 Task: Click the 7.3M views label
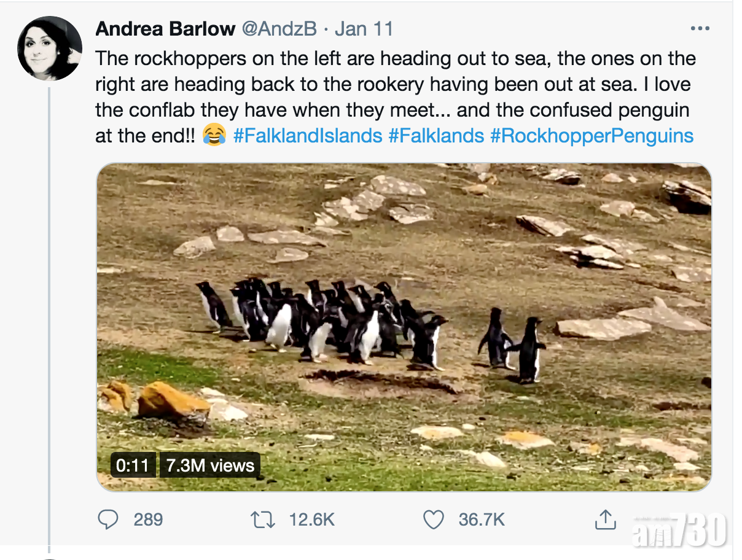coord(210,465)
